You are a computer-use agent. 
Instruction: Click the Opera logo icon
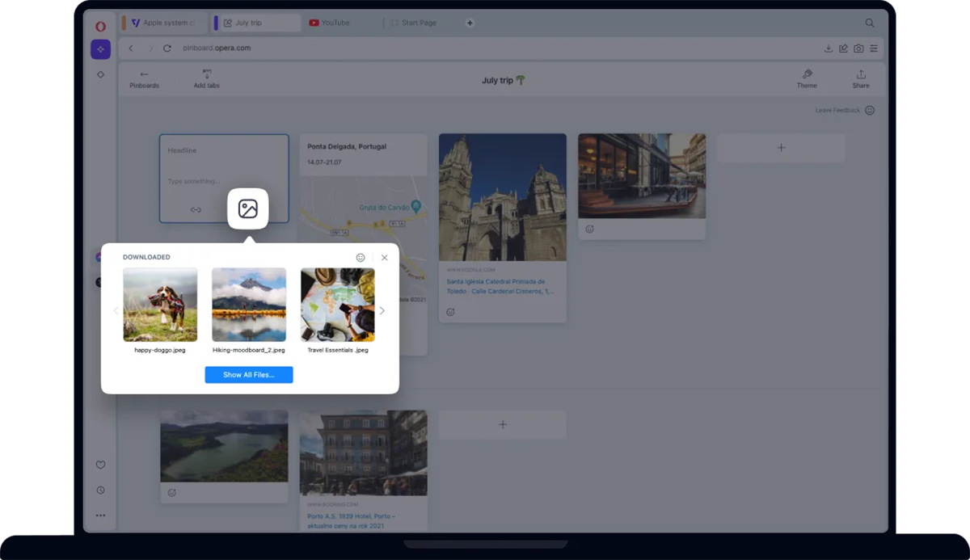100,26
